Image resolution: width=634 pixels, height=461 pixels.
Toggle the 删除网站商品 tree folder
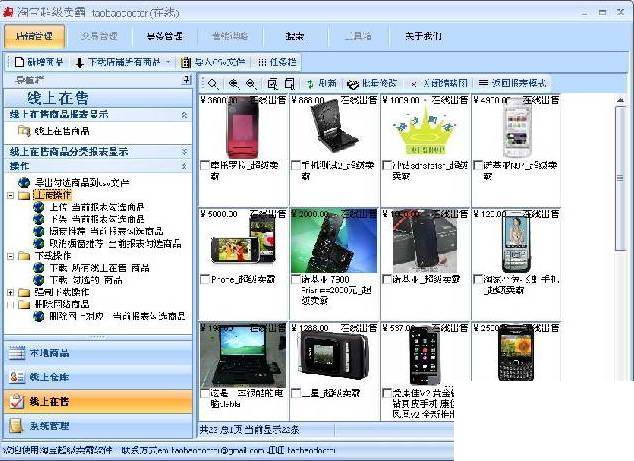pyautogui.click(x=11, y=305)
